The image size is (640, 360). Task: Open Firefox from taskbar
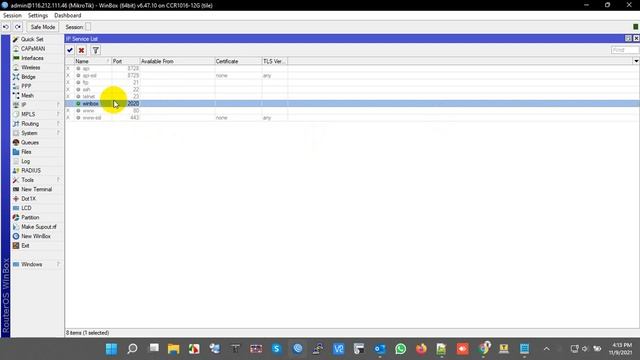tap(421, 349)
